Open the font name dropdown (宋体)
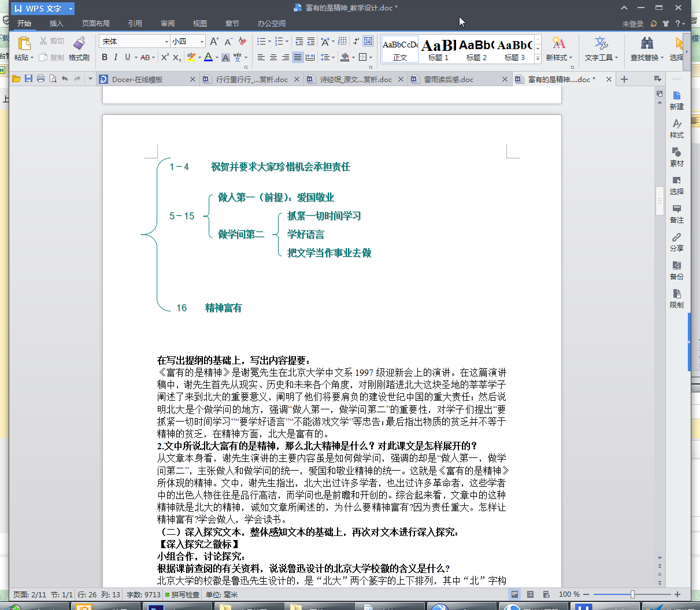This screenshot has width=700, height=610. click(x=166, y=41)
